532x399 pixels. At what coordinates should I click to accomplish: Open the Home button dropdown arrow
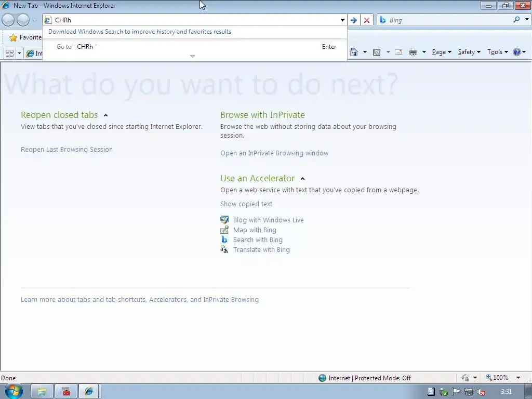click(365, 52)
